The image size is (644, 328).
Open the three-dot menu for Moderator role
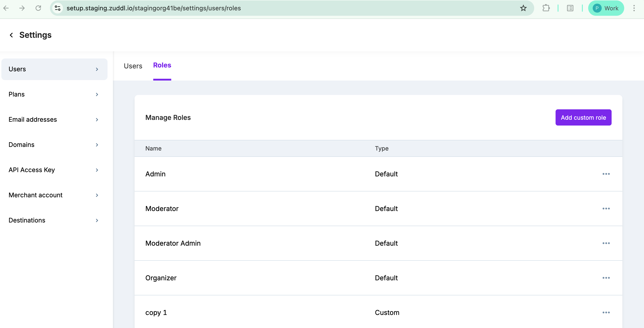[x=606, y=209]
